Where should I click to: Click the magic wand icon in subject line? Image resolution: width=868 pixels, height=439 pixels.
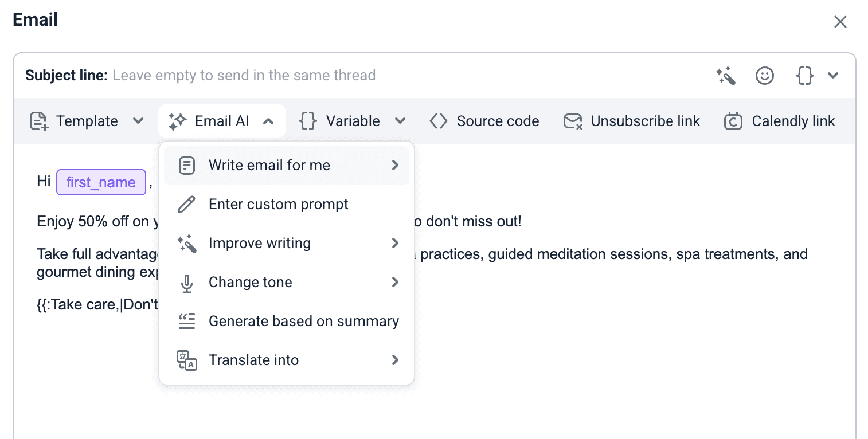pyautogui.click(x=726, y=76)
